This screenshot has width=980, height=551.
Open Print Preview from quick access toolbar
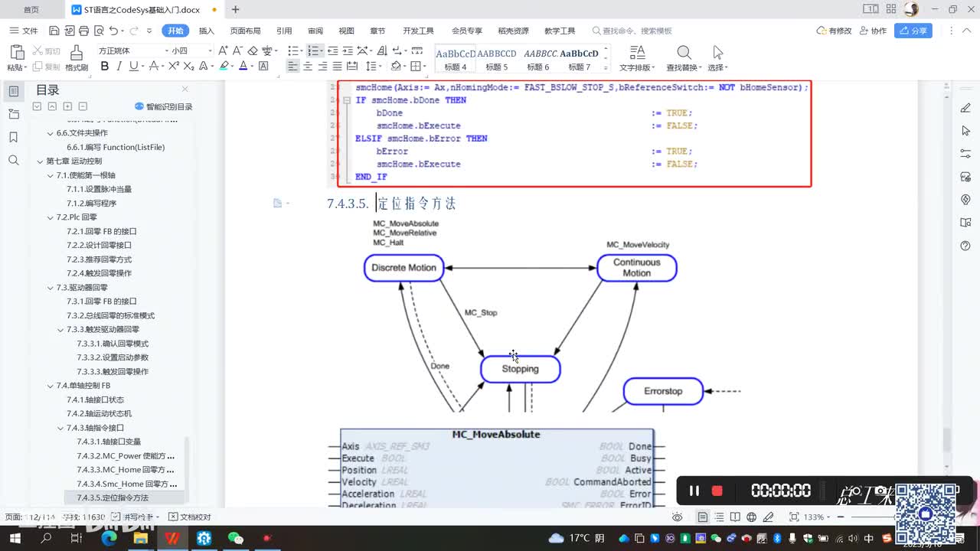click(97, 31)
